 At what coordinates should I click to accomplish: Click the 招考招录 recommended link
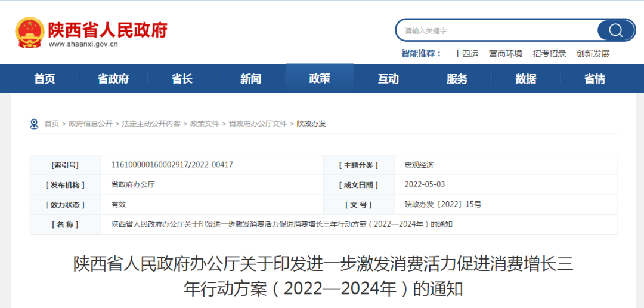550,54
